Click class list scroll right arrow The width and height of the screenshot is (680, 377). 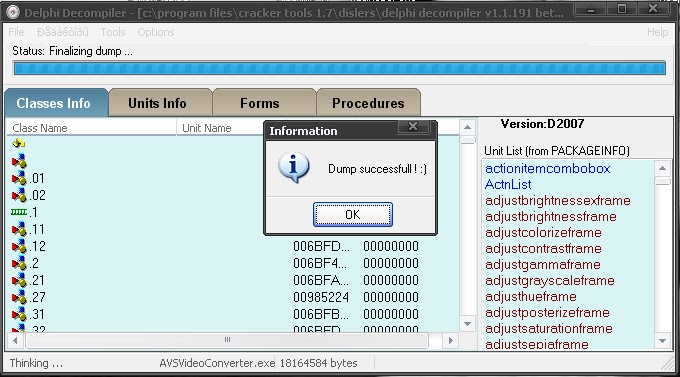[450, 340]
